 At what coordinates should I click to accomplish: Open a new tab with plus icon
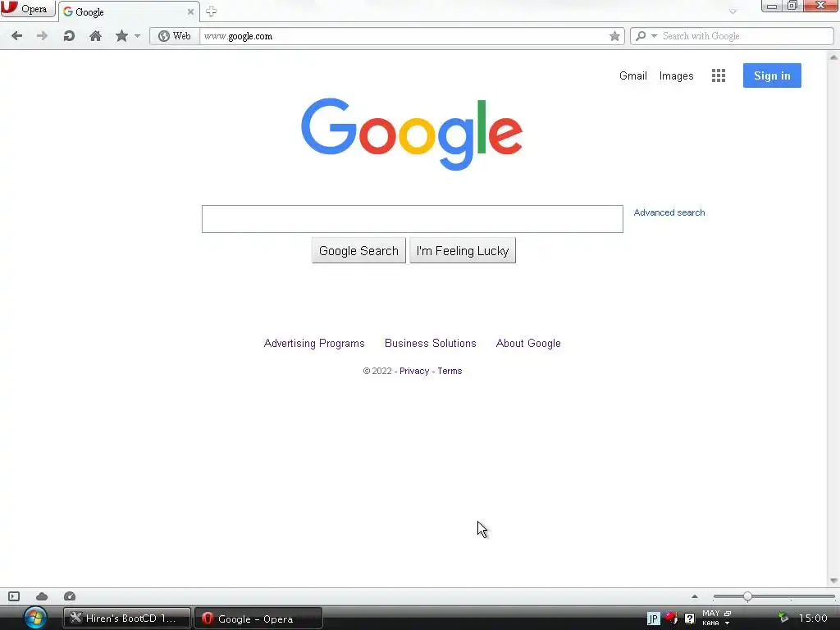[211, 11]
